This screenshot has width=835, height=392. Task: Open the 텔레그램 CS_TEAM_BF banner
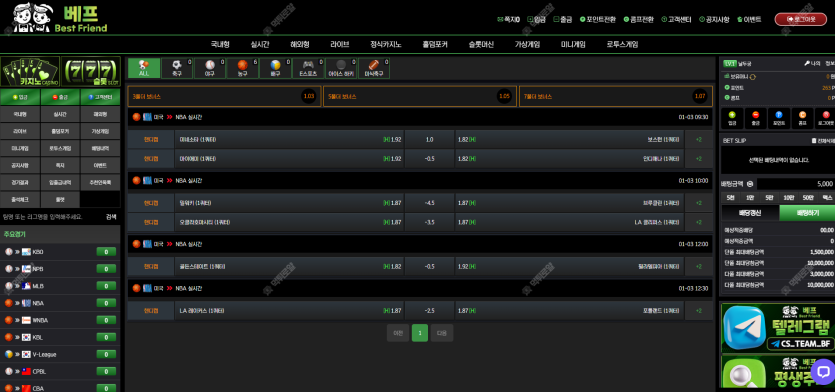coord(777,328)
